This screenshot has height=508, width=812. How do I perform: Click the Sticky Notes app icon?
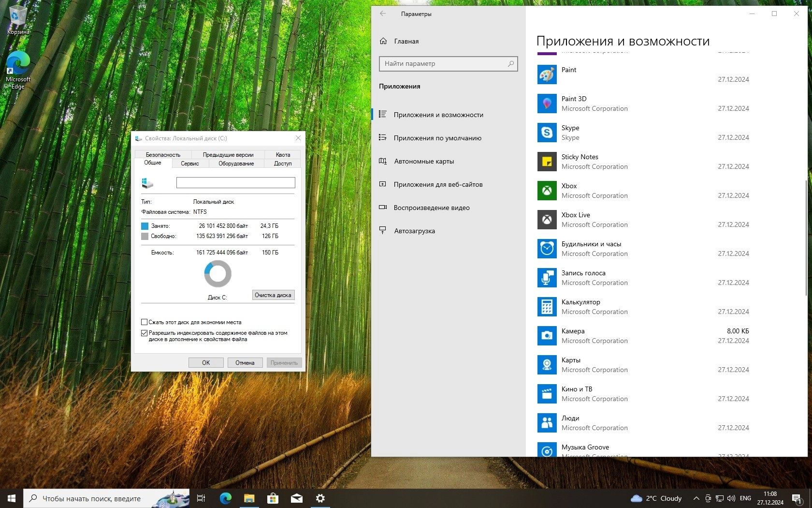click(547, 162)
